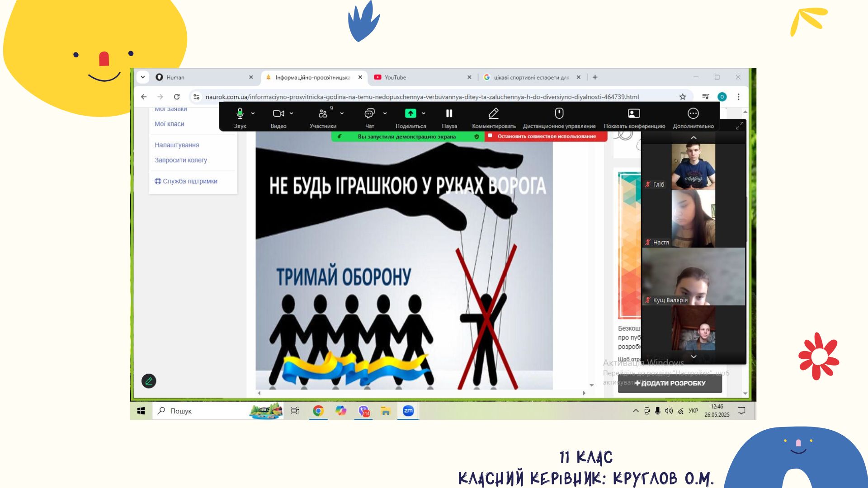Open Мої класи link

pos(170,124)
